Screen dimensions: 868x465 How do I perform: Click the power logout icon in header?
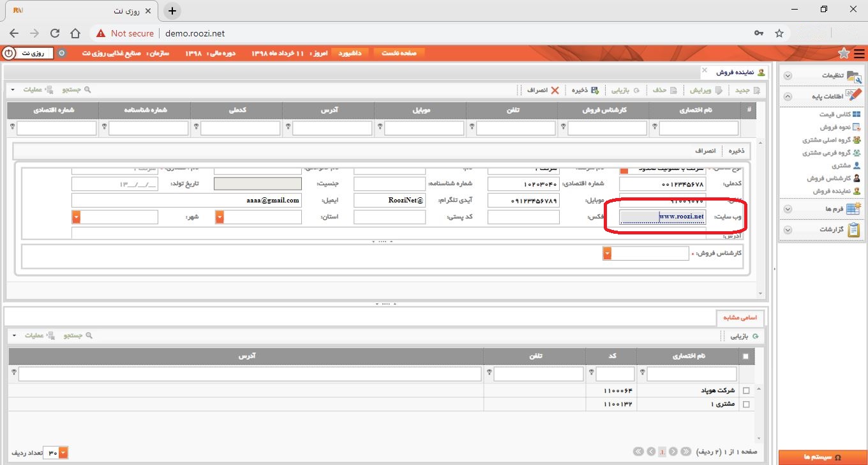(x=9, y=53)
